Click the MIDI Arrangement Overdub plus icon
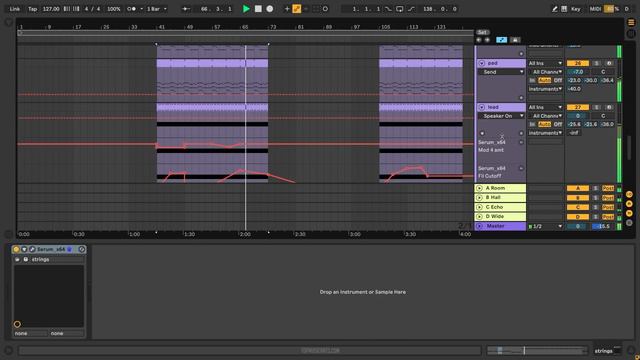Image resolution: width=640 pixels, height=360 pixels. tap(287, 9)
